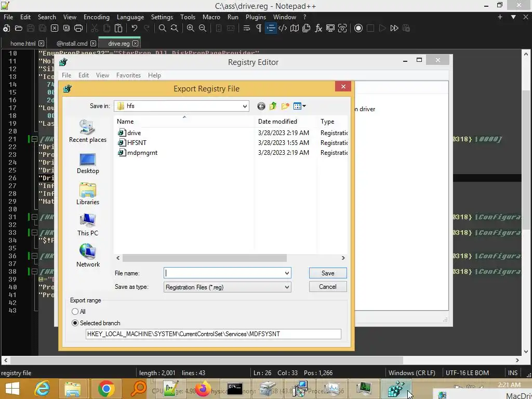The image size is (532, 399).
Task: Click the Open file folder icon in Notepad++
Action: (19, 28)
